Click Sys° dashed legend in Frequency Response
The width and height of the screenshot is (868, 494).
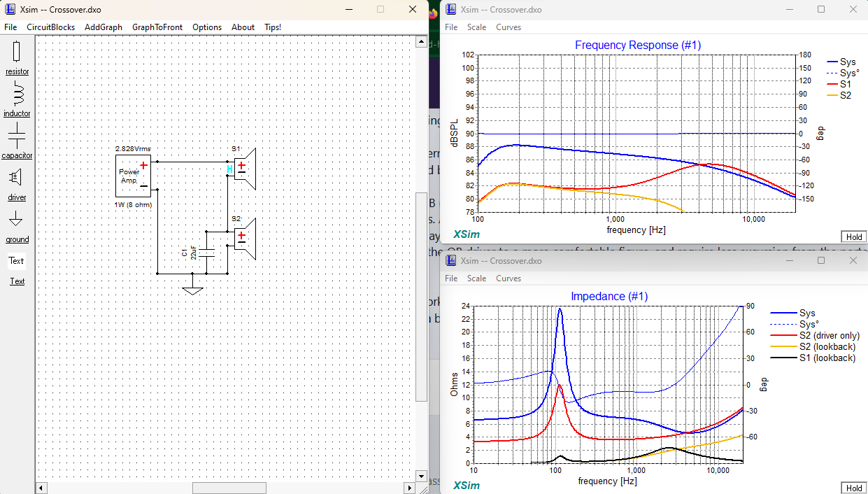tap(844, 73)
